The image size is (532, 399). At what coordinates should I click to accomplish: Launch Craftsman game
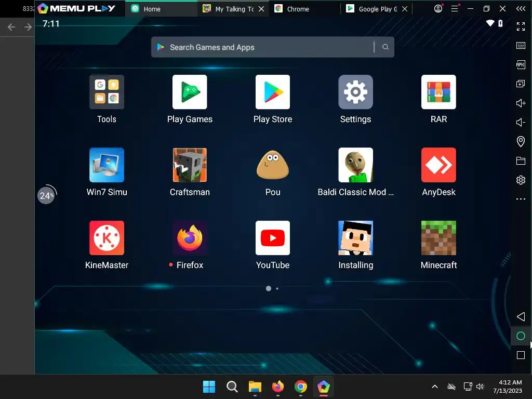pyautogui.click(x=190, y=165)
